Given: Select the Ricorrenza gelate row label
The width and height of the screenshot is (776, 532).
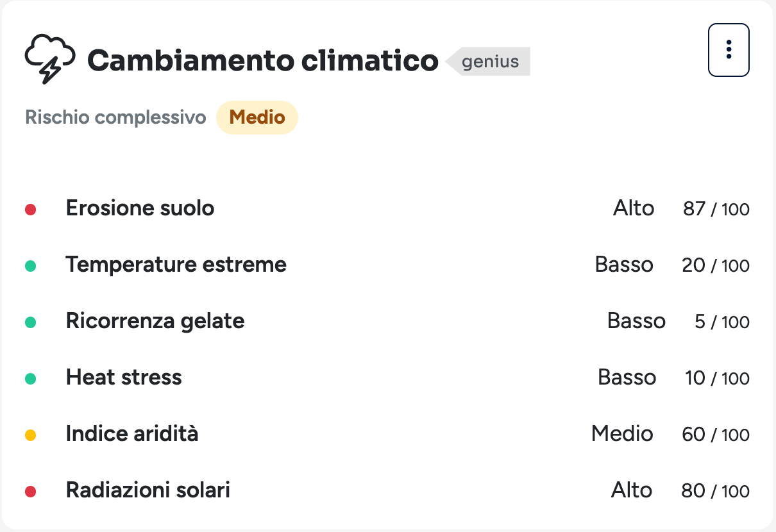Looking at the screenshot, I should [x=155, y=321].
